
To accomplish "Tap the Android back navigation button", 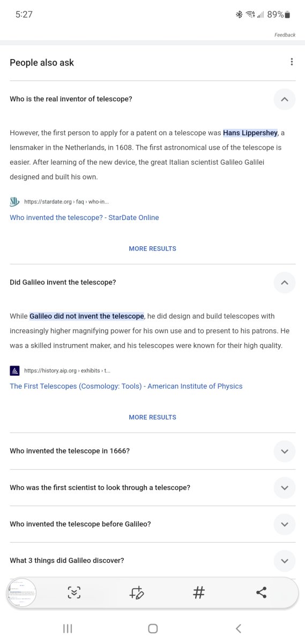I will tap(239, 628).
